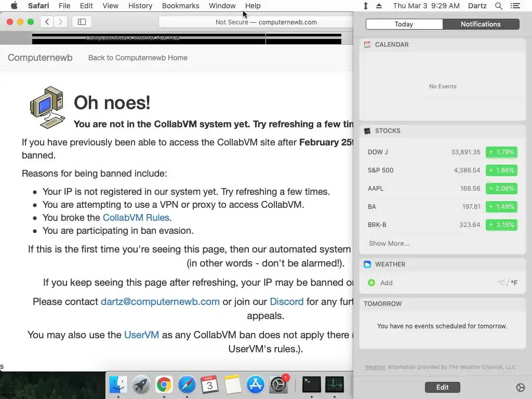This screenshot has width=532, height=399.
Task: Open Google Chrome from the Dock
Action: click(x=164, y=385)
